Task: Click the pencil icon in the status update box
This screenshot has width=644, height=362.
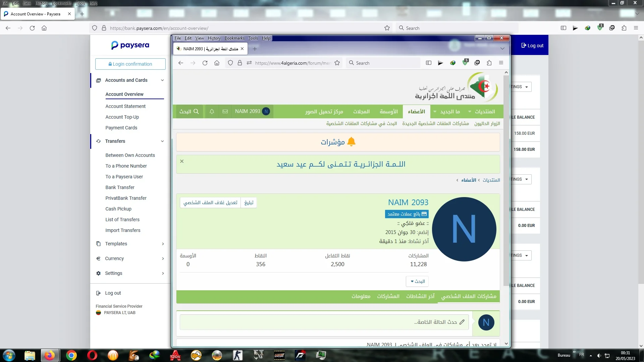Action: coord(462,322)
